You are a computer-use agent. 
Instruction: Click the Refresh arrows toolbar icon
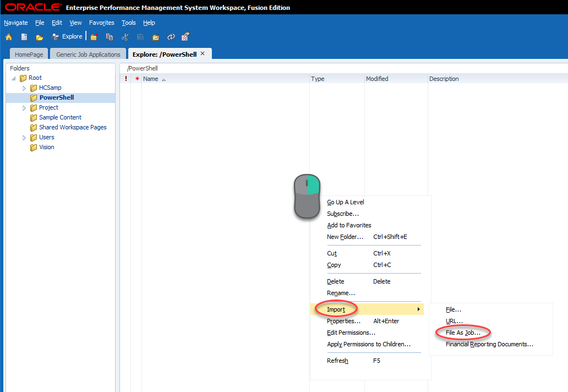pos(171,37)
